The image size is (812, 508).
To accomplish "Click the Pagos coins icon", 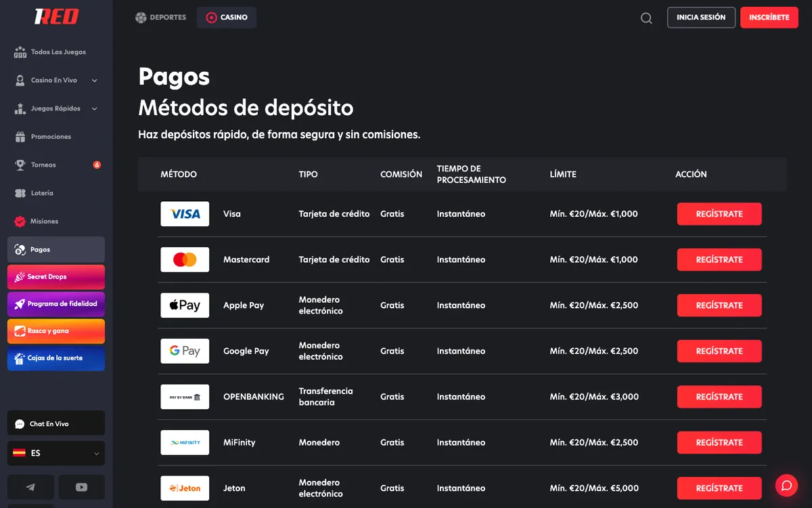I will pos(20,250).
